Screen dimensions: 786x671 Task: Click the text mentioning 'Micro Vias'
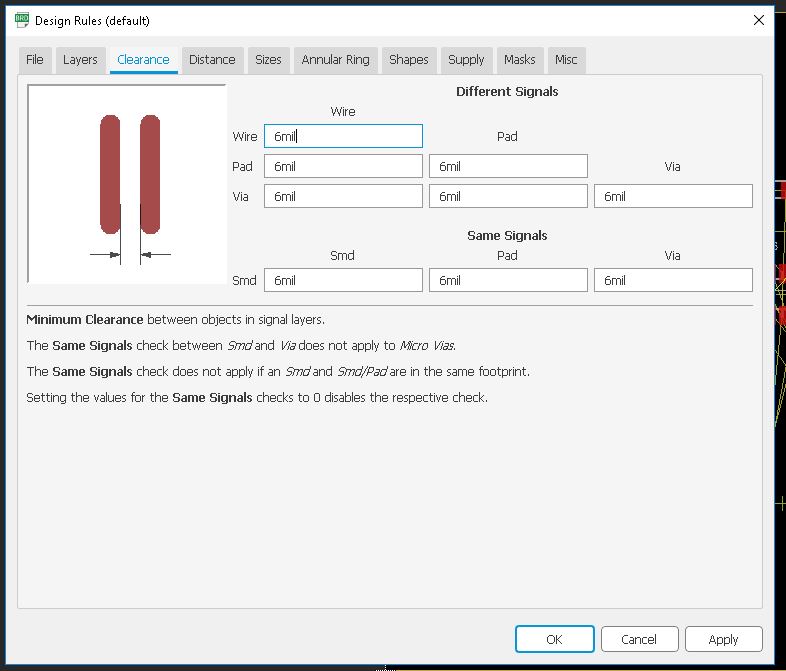pos(241,346)
